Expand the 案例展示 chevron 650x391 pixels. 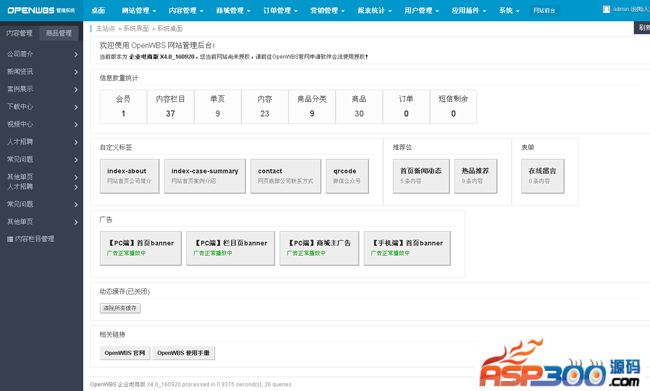(76, 90)
